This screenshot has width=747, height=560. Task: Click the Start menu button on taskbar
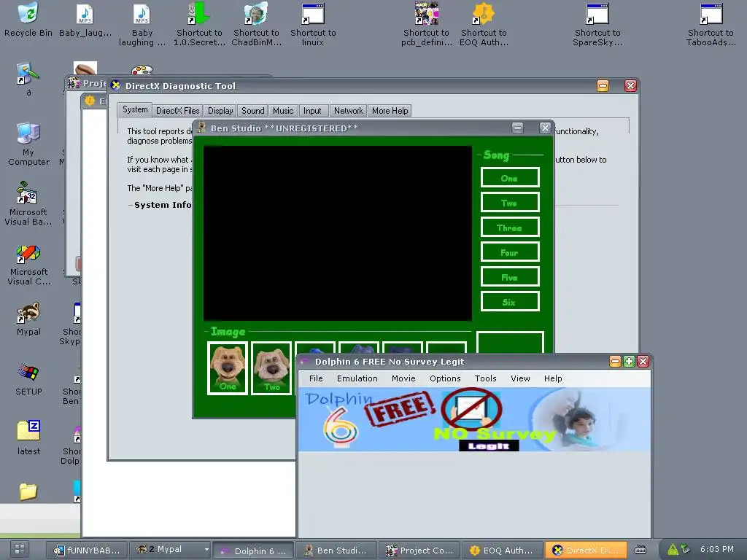tap(20, 549)
